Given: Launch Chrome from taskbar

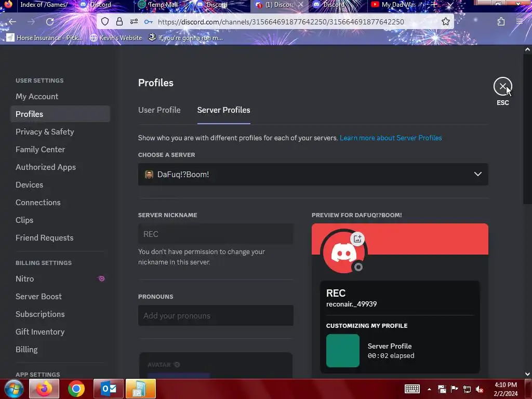Looking at the screenshot, I should coord(76,389).
